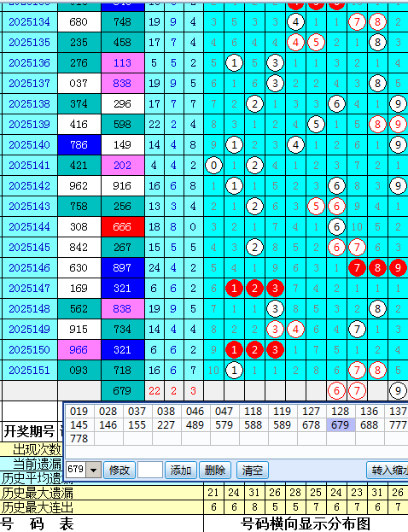Image resolution: width=408 pixels, height=532 pixels.
Task: Open the 679 combo box dropdown arrow
Action: pos(93,470)
